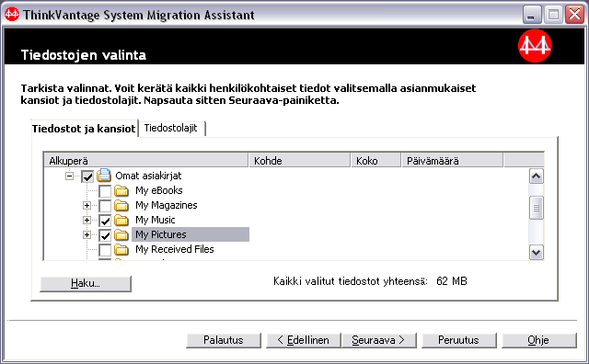This screenshot has width=589, height=364.
Task: Click the title bar application icon
Action: pyautogui.click(x=12, y=15)
